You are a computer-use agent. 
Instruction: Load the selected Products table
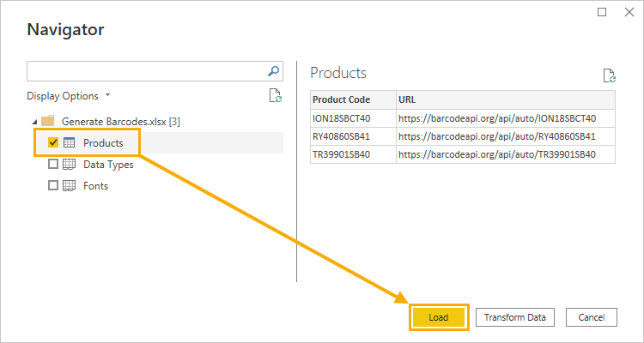439,317
